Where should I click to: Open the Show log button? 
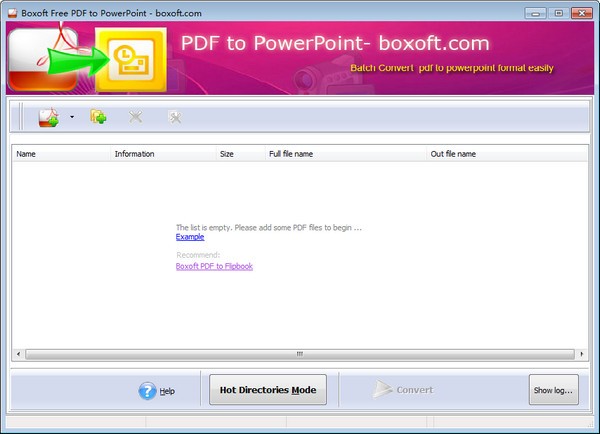click(x=553, y=390)
